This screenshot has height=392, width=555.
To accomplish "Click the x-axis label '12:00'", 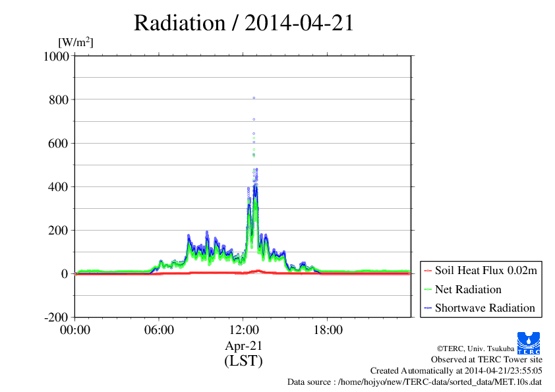I will click(x=243, y=329).
